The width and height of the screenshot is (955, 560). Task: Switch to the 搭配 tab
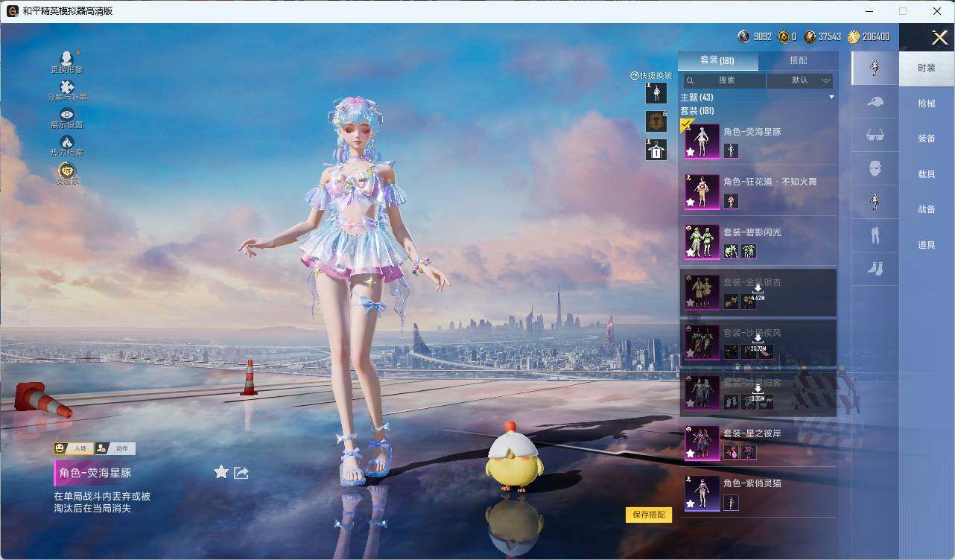point(798,60)
